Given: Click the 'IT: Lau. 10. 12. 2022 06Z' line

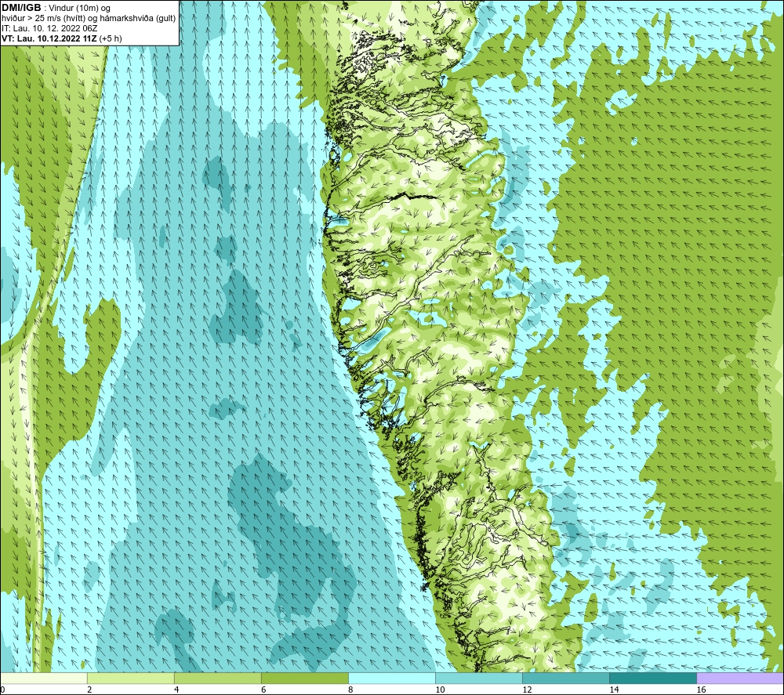Looking at the screenshot, I should point(49,28).
